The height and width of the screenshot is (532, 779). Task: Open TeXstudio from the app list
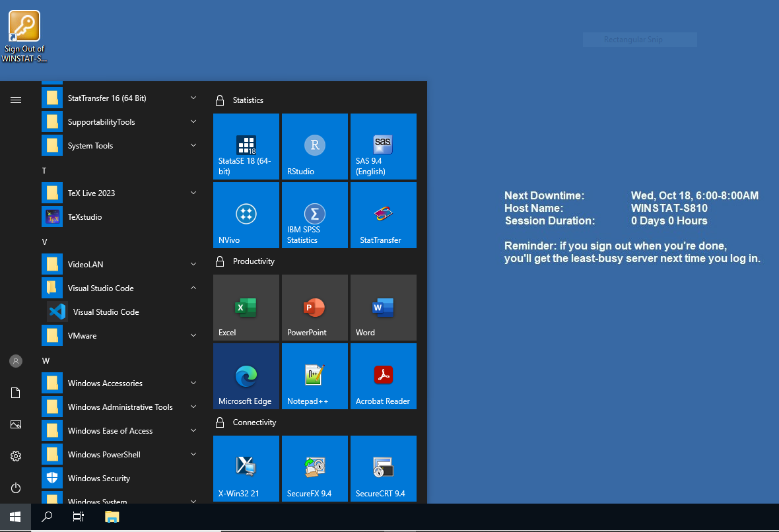coord(85,217)
